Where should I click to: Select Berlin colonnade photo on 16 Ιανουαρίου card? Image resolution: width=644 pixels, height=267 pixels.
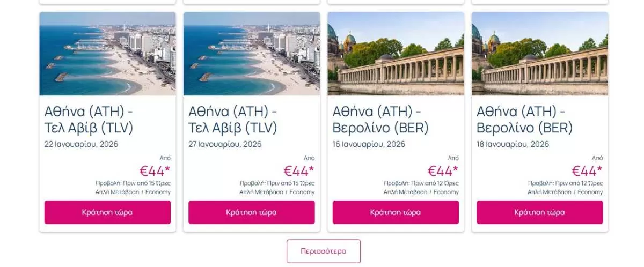(x=396, y=54)
